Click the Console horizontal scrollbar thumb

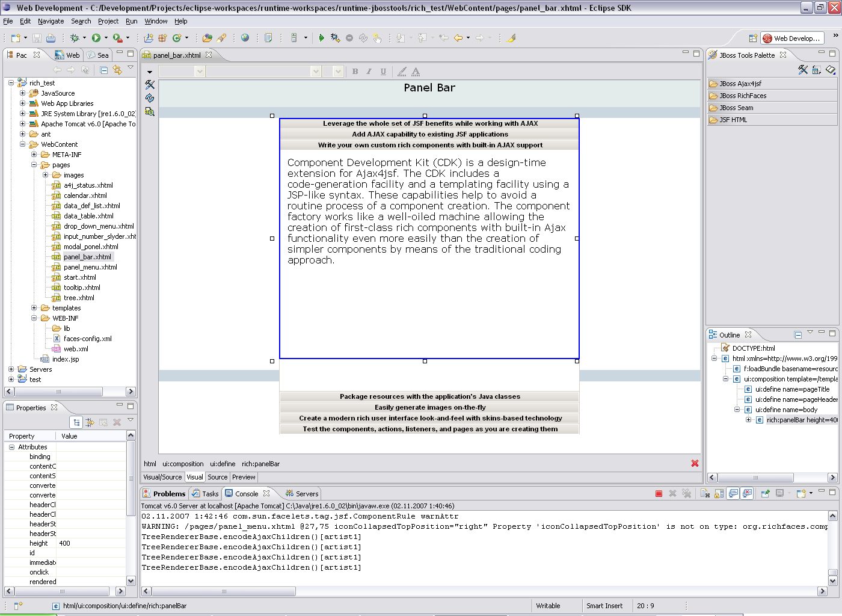(223, 591)
